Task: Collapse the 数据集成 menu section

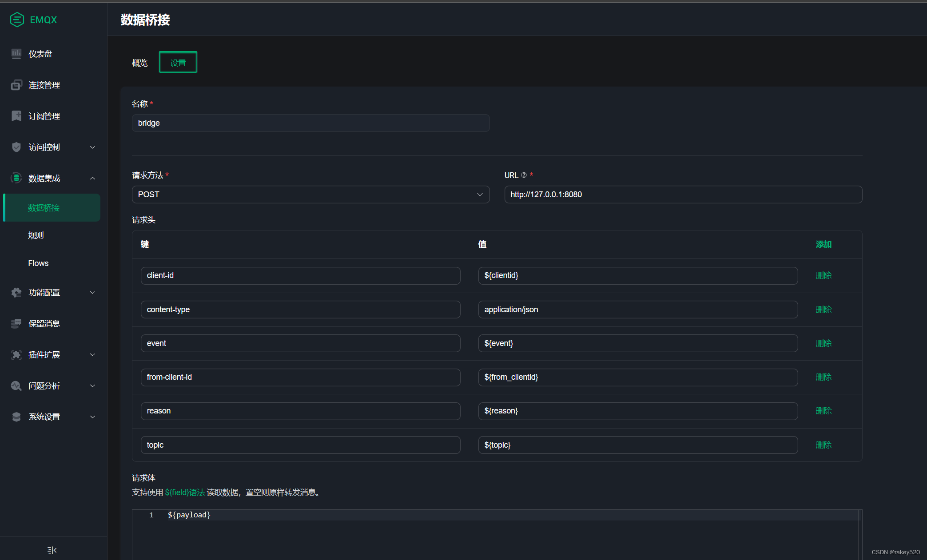Action: click(93, 178)
